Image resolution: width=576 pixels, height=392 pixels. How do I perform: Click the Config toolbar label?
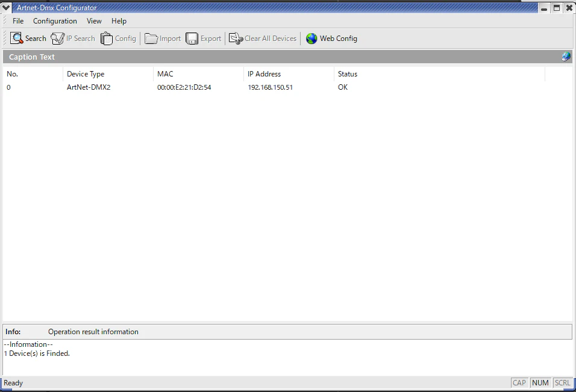125,39
